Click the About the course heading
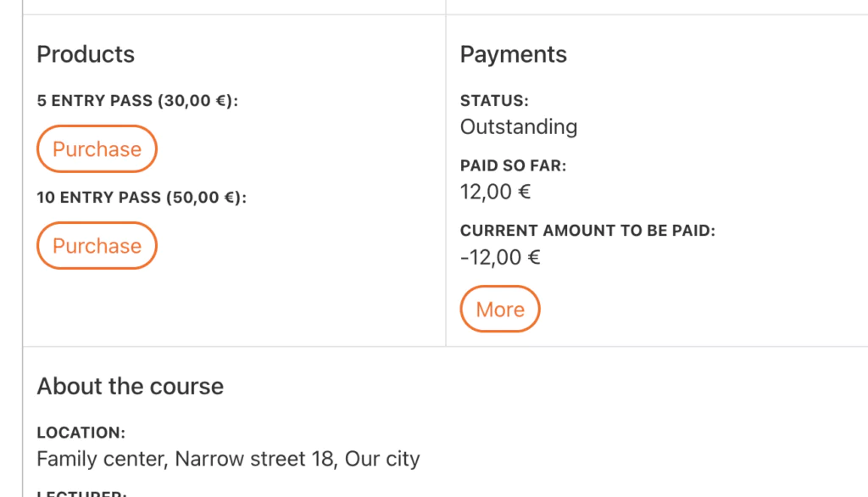 pyautogui.click(x=130, y=386)
